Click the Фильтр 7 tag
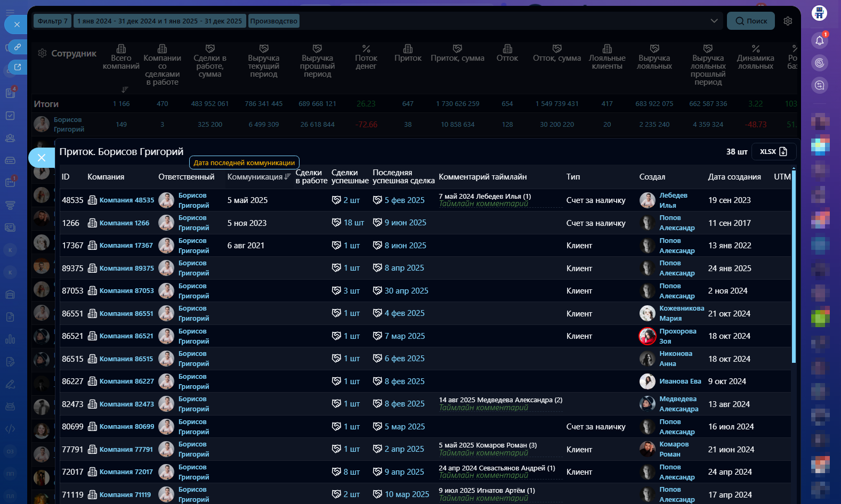This screenshot has width=841, height=504. tap(52, 21)
